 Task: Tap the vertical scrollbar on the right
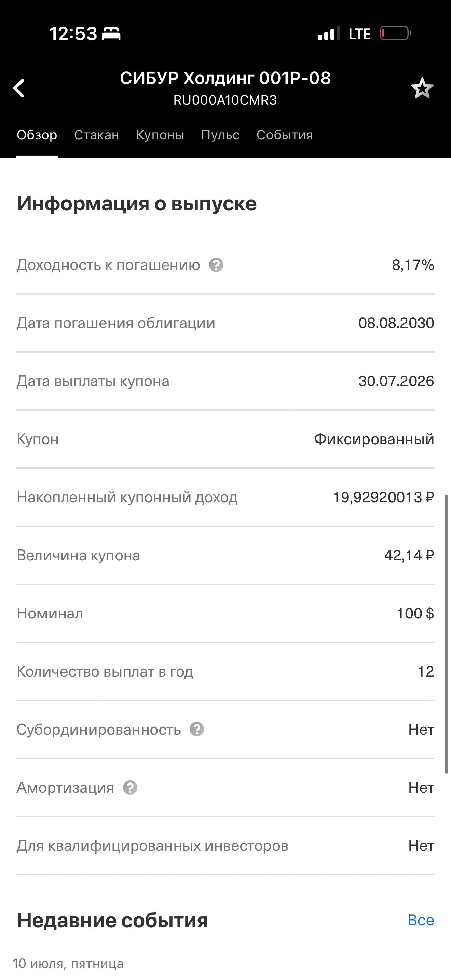pyautogui.click(x=447, y=634)
